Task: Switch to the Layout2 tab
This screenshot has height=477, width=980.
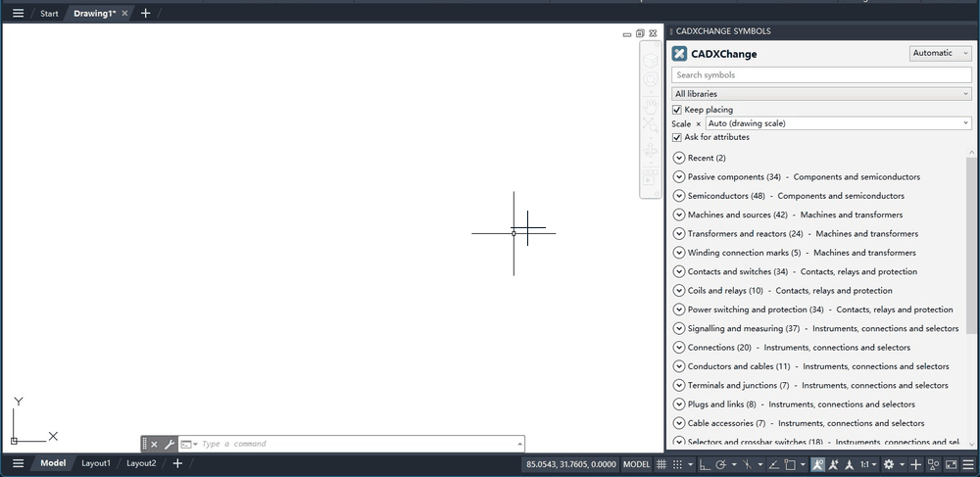Action: coord(140,463)
